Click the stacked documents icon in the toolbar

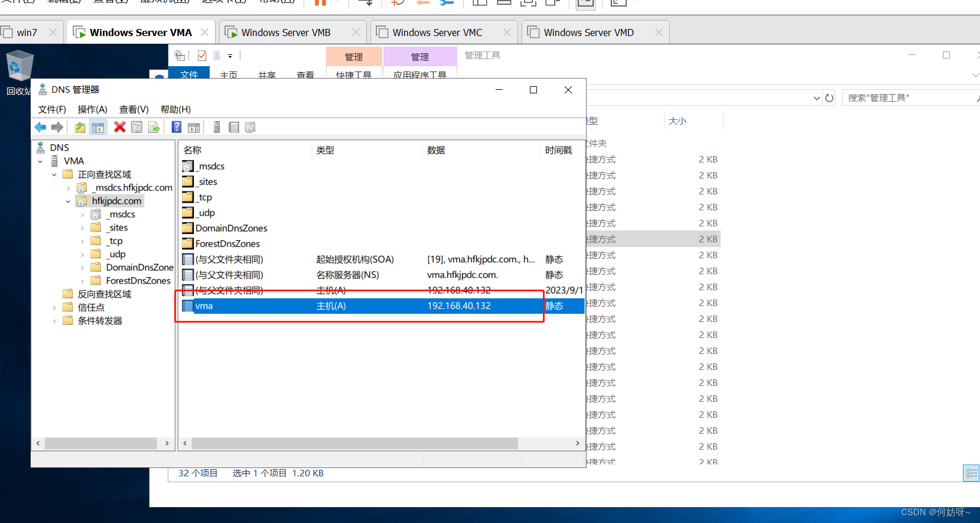point(250,127)
